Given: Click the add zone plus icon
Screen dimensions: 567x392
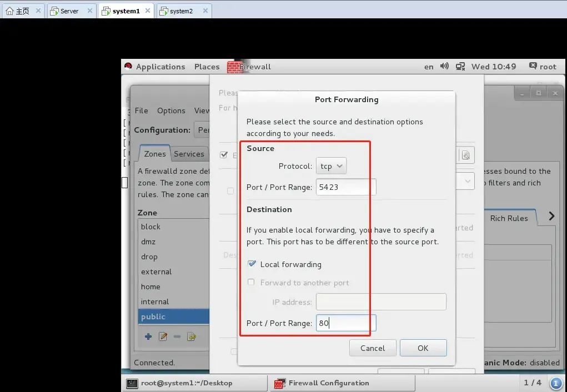Looking at the screenshot, I should [x=148, y=336].
